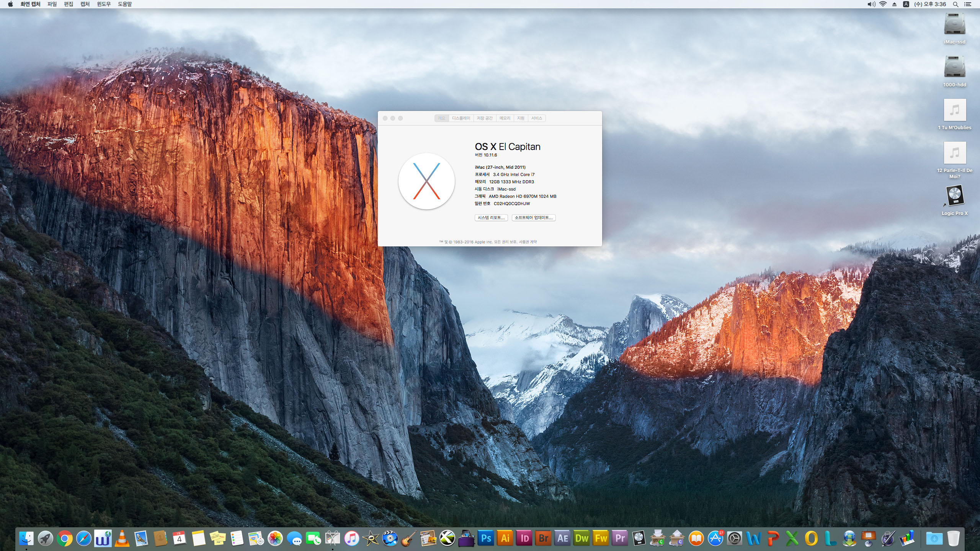980x551 pixels.
Task: Open System Preferences gear icon
Action: (734, 538)
